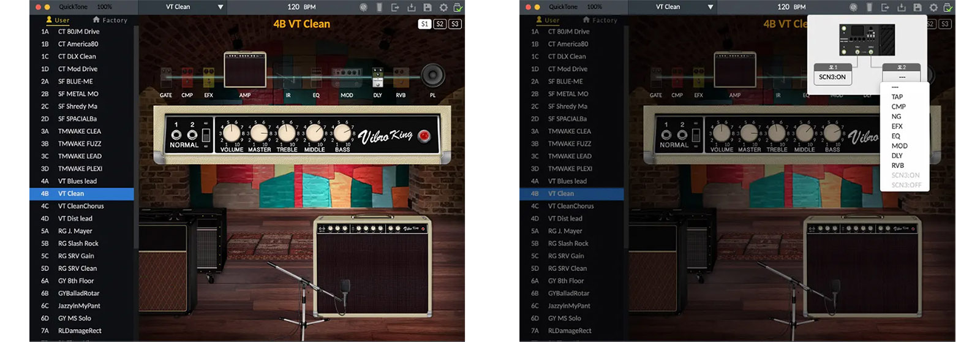
Task: Open the footswitch 2 assignment dropdown showing ---
Action: [x=902, y=77]
